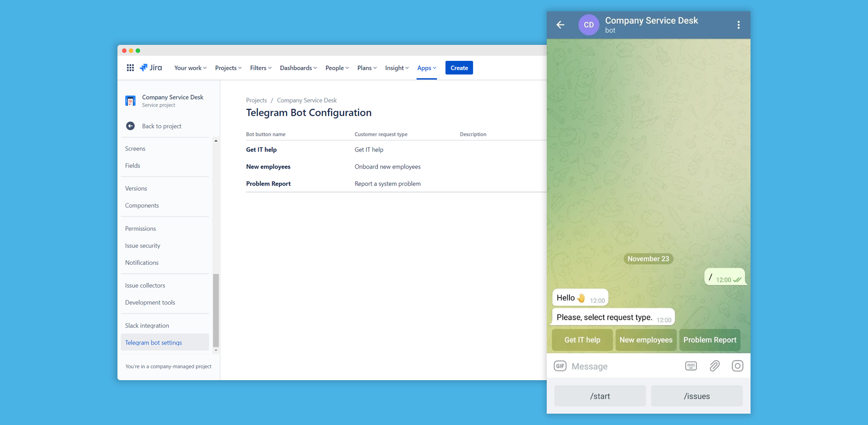868x425 pixels.
Task: Click Problem Report bot button in Telegram
Action: [x=709, y=340]
